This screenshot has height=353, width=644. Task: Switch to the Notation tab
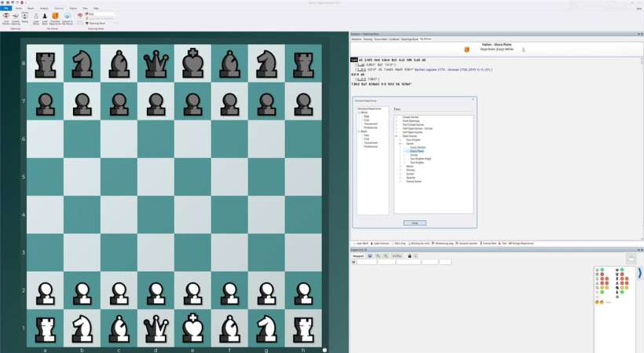tap(357, 39)
